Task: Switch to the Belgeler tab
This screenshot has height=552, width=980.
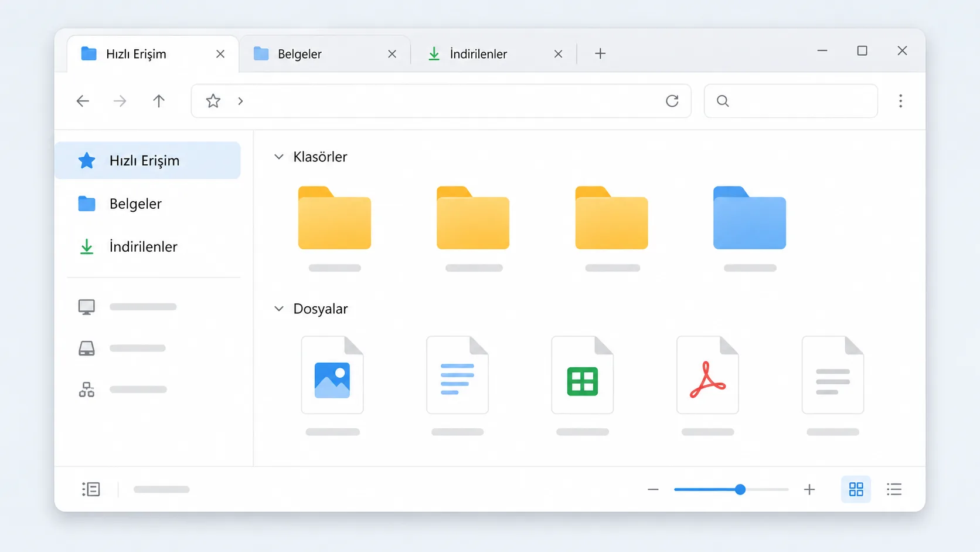Action: tap(325, 54)
